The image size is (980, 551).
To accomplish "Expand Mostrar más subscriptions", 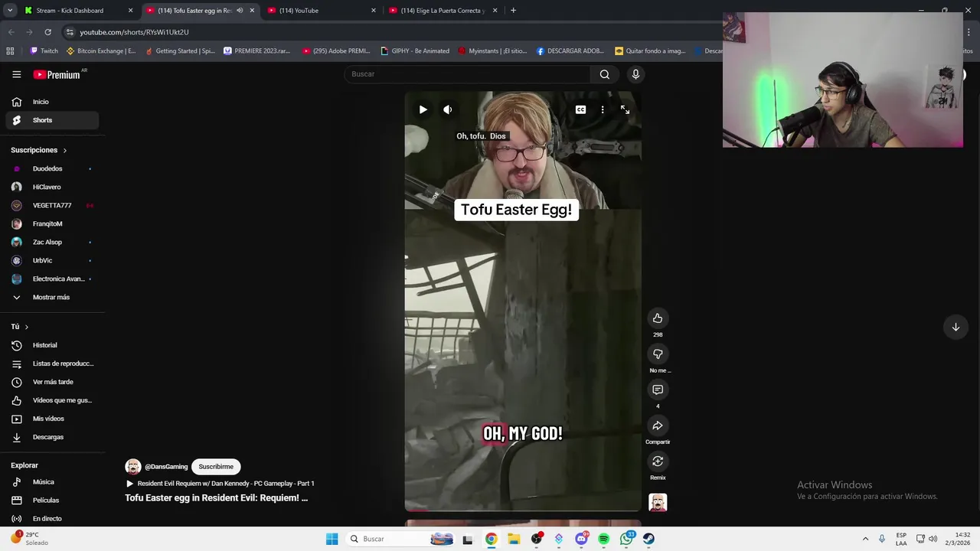I will coord(52,297).
